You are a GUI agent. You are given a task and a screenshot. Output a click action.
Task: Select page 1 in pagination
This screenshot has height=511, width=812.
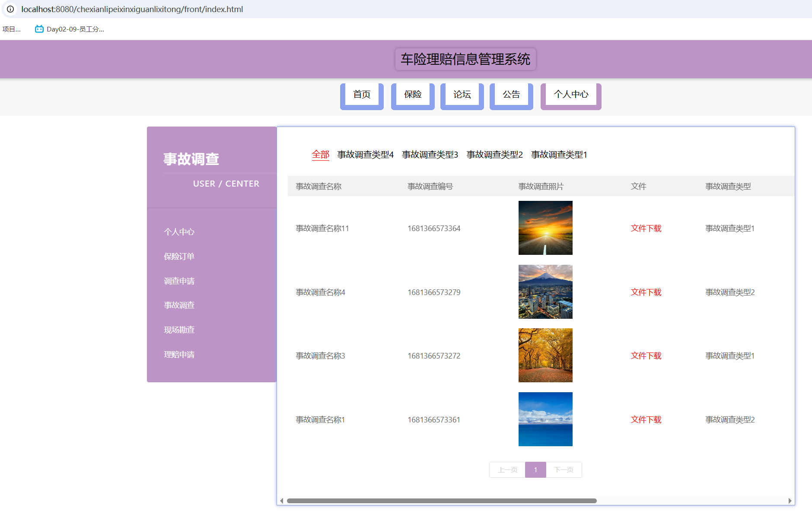tap(535, 470)
